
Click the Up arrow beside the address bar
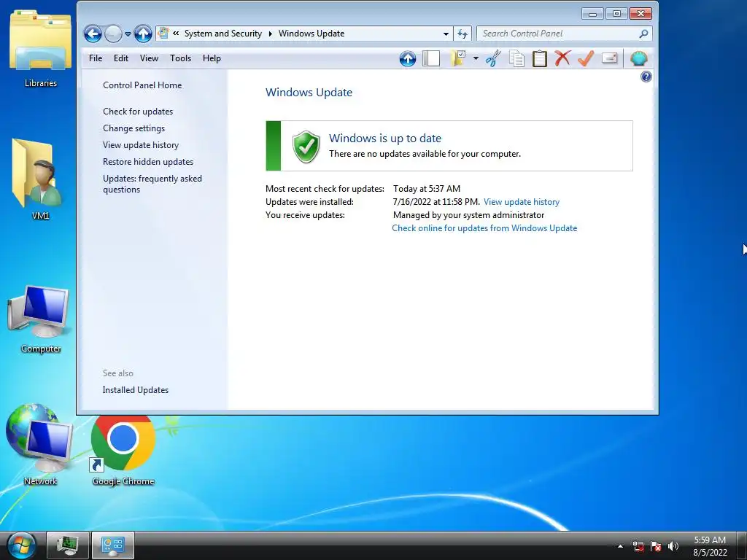point(143,34)
